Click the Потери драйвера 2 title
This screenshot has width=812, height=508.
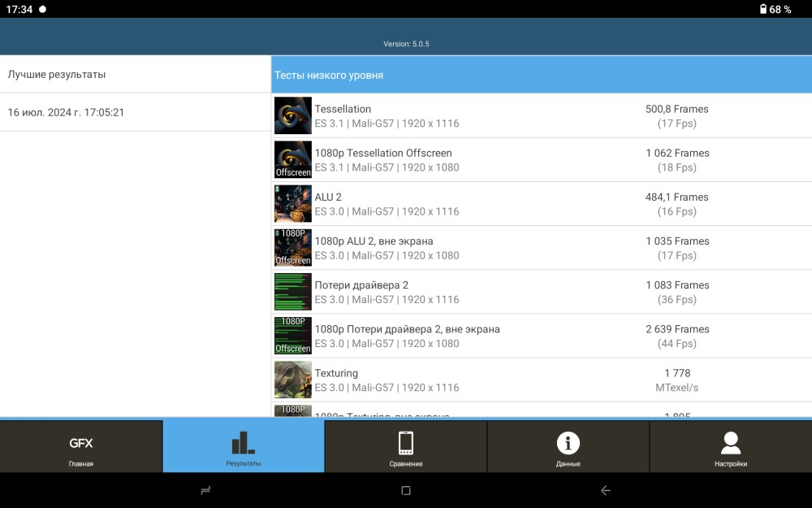click(361, 285)
